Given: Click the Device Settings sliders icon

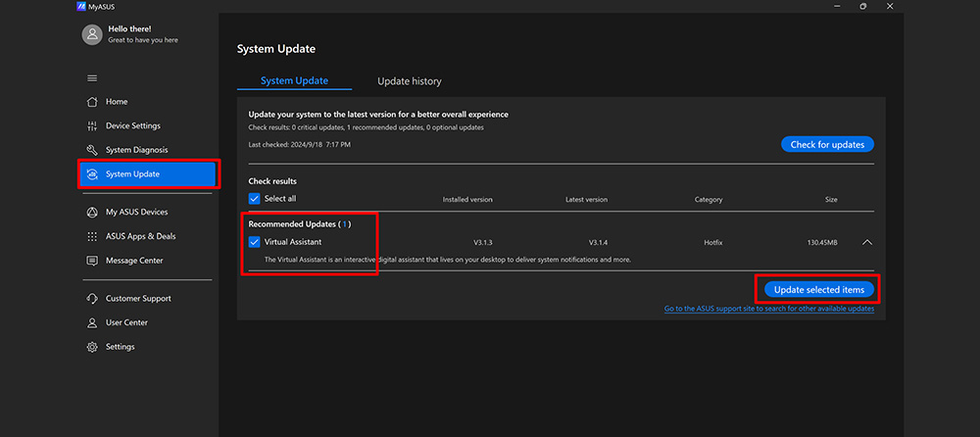Looking at the screenshot, I should (92, 126).
